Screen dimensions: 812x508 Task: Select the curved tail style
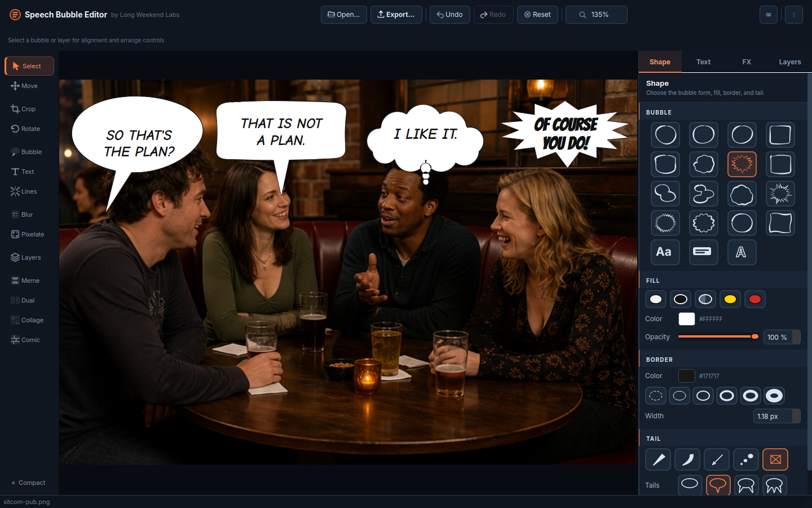pyautogui.click(x=687, y=459)
